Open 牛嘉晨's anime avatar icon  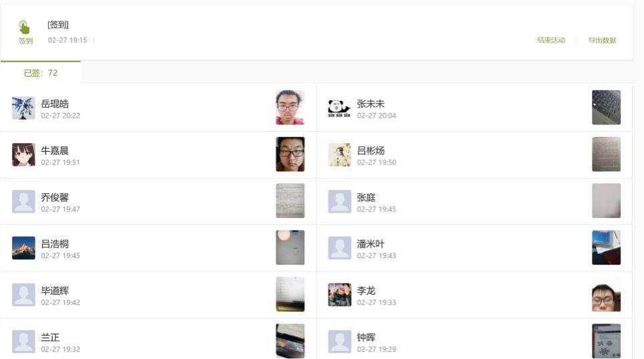23,154
